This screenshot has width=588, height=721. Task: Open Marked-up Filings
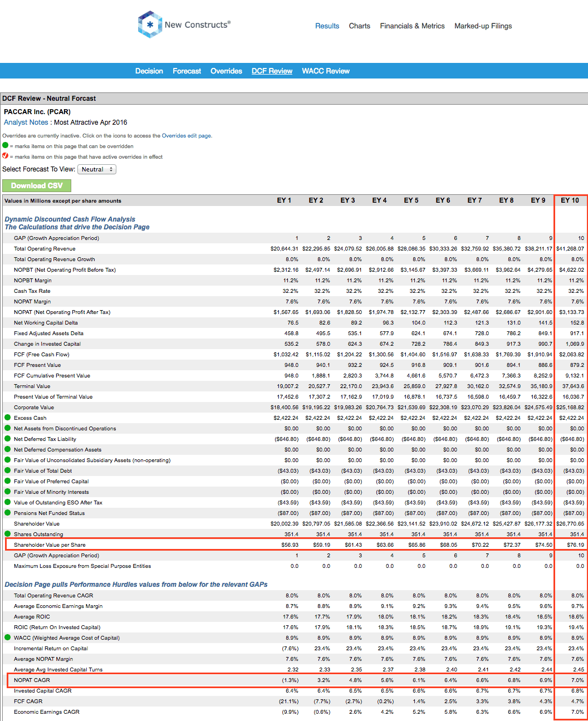coord(483,26)
